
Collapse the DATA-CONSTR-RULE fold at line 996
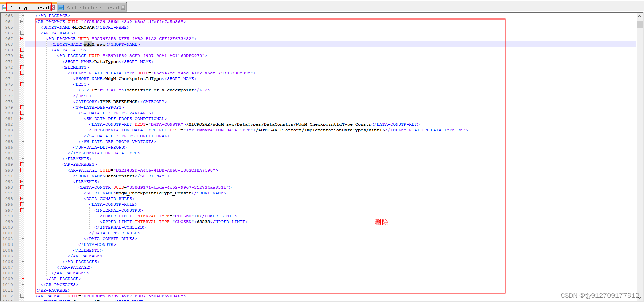click(22, 204)
